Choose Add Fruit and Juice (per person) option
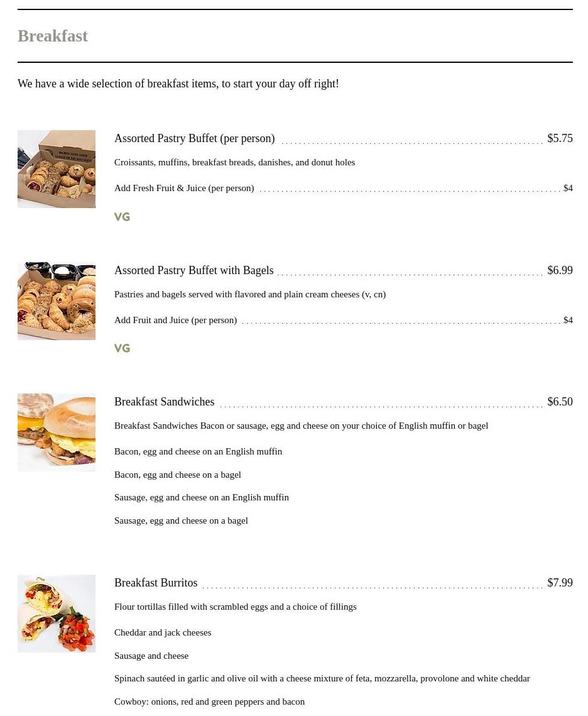This screenshot has height=716, width=588. [175, 320]
